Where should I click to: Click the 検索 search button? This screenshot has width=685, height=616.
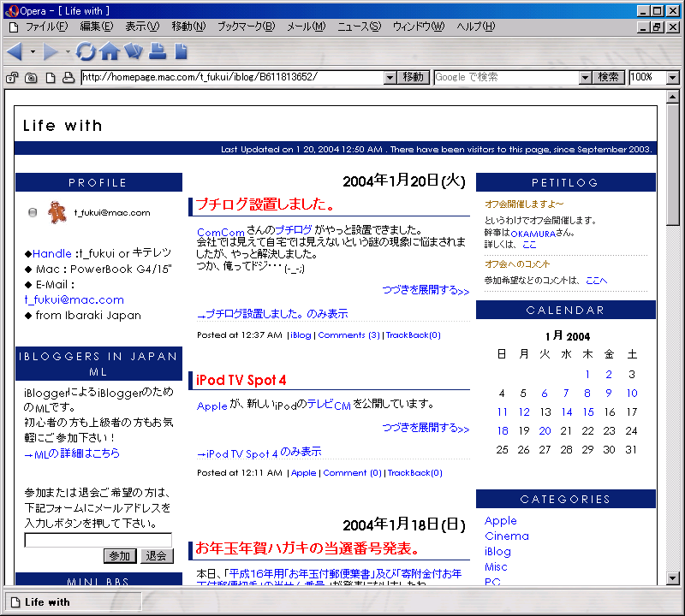pos(609,78)
